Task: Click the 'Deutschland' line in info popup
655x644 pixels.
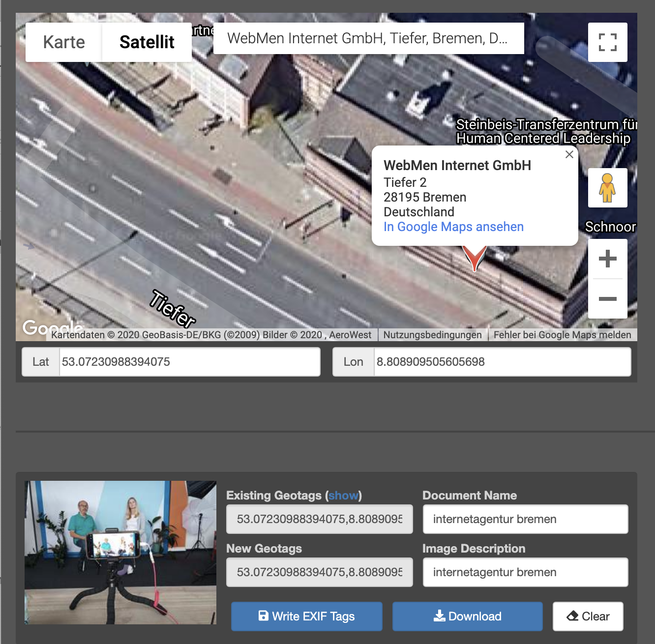Action: 419,212
